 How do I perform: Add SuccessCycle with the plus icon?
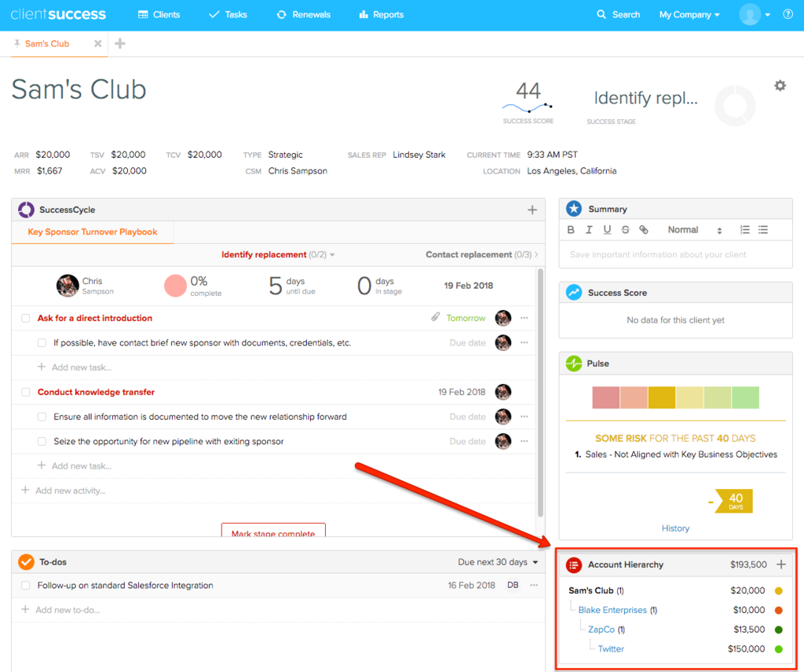pyautogui.click(x=532, y=210)
